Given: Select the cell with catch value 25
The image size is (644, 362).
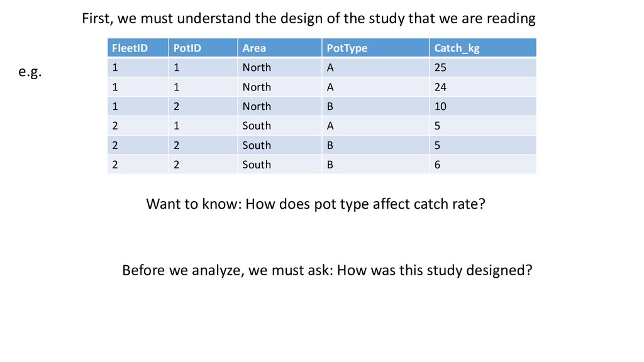Looking at the screenshot, I should coord(483,67).
